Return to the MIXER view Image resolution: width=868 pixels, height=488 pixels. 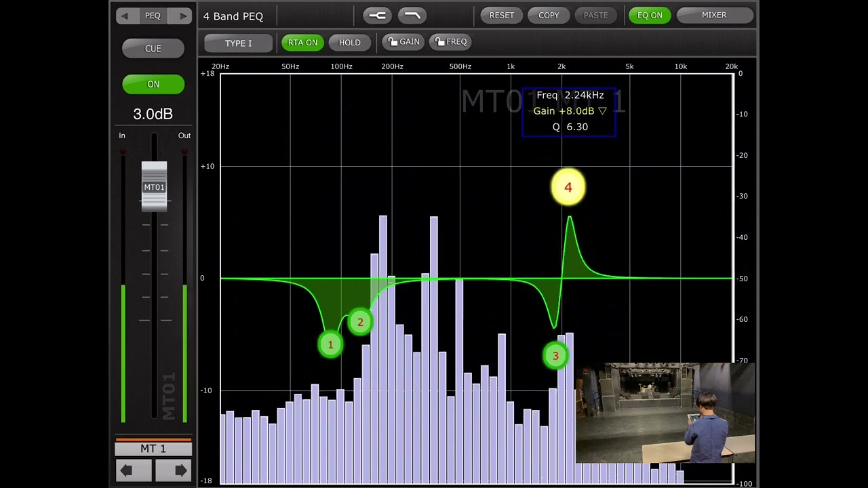(x=714, y=15)
